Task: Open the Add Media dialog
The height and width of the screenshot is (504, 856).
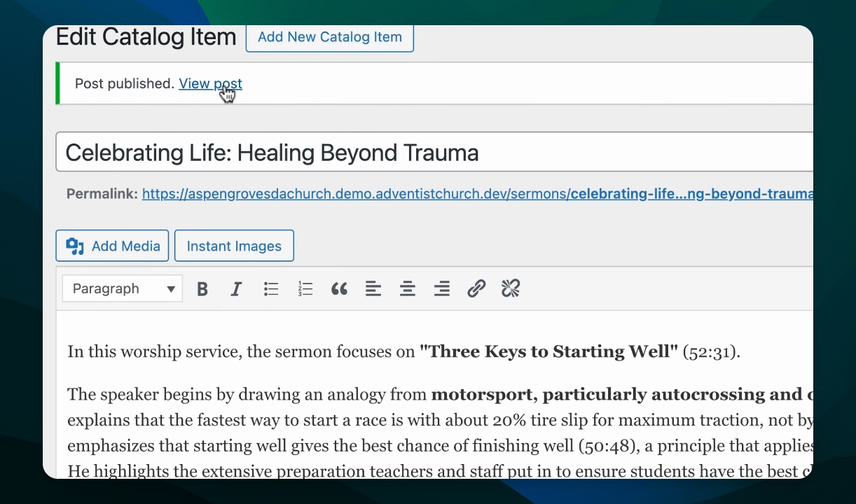Action: click(x=112, y=246)
